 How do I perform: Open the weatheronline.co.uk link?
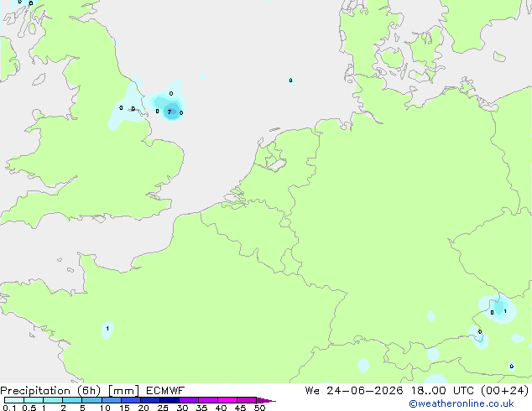[x=462, y=403]
